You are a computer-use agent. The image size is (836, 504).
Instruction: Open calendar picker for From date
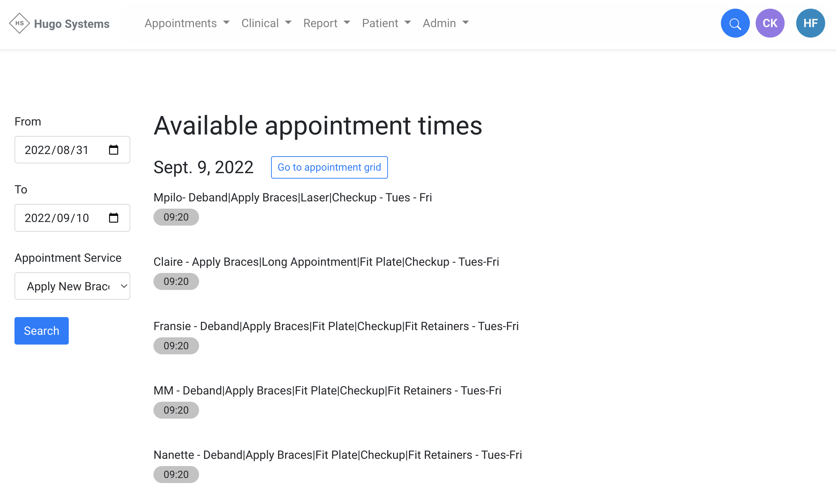[114, 150]
